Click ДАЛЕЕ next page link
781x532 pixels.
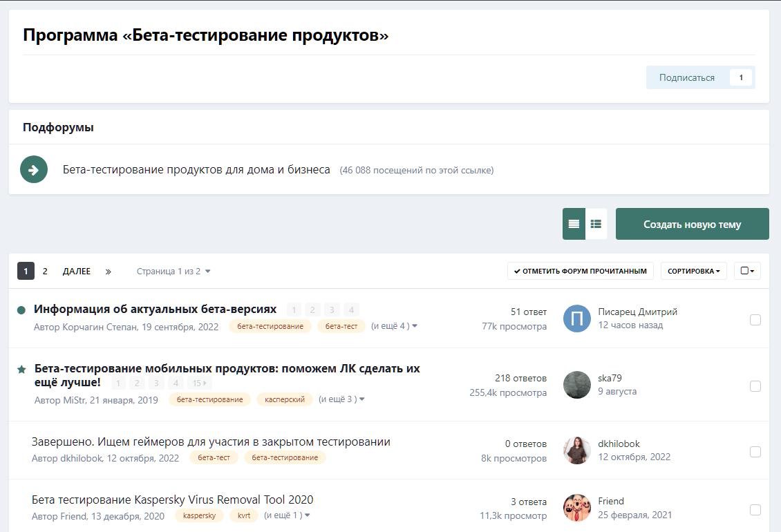click(77, 272)
